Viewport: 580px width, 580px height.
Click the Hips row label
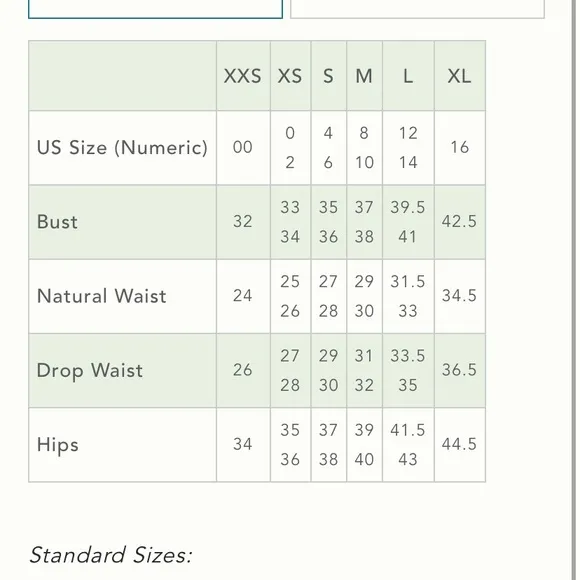point(58,445)
